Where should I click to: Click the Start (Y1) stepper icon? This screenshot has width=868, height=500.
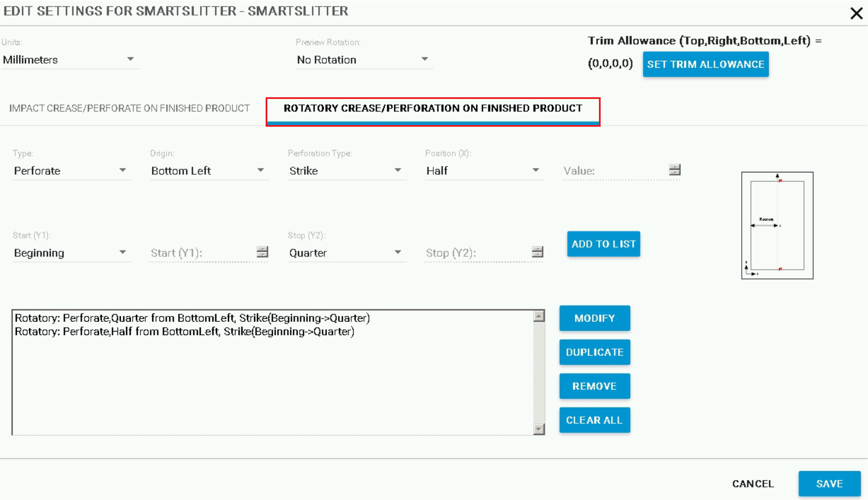pyautogui.click(x=262, y=252)
